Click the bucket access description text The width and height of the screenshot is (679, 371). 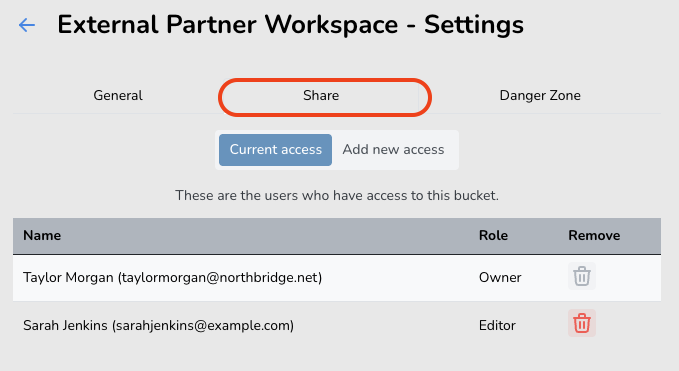[337, 196]
